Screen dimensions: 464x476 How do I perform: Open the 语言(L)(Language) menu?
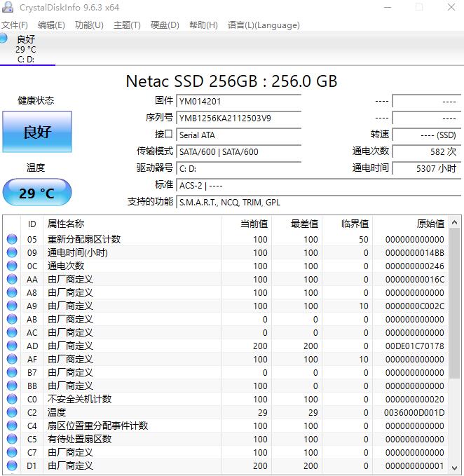[264, 25]
